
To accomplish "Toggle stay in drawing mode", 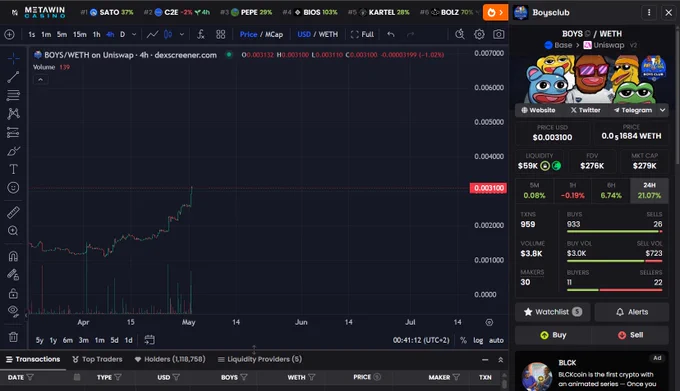I will click(13, 274).
